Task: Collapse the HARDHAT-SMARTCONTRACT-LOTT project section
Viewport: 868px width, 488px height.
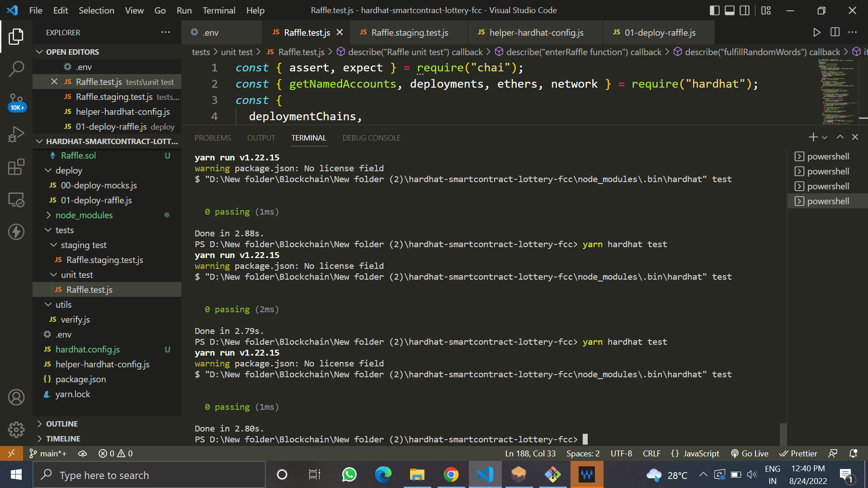Action: tap(107, 141)
